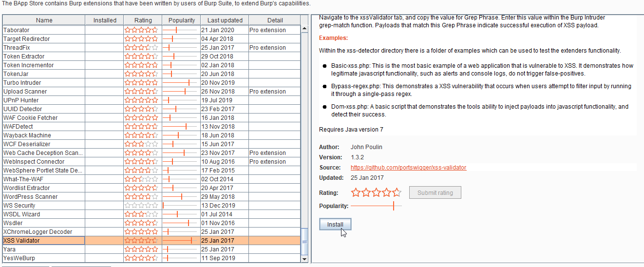This screenshot has width=644, height=267.
Task: Select the Target Redirector row
Action: (152, 39)
